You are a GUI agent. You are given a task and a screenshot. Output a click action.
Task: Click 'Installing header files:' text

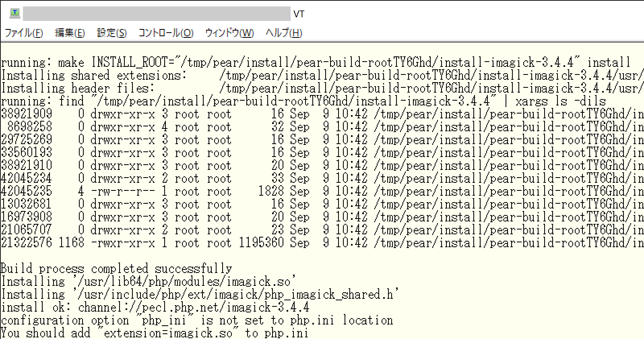click(x=77, y=88)
